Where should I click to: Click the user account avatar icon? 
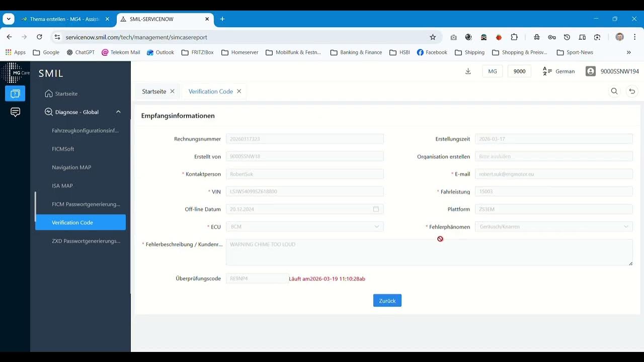point(591,71)
